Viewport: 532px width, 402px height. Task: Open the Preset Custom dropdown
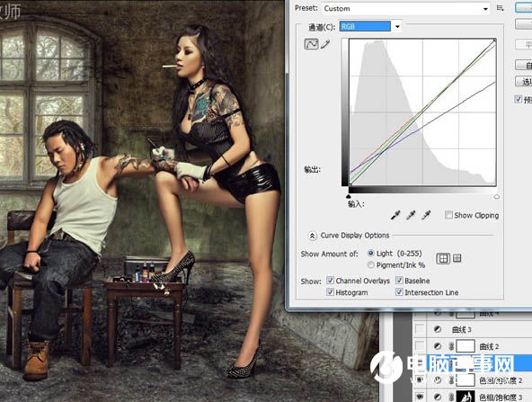point(406,8)
